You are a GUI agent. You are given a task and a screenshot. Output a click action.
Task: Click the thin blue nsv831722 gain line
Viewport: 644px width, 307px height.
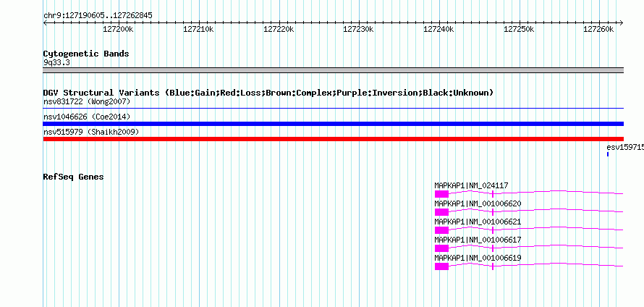[x=333, y=109]
